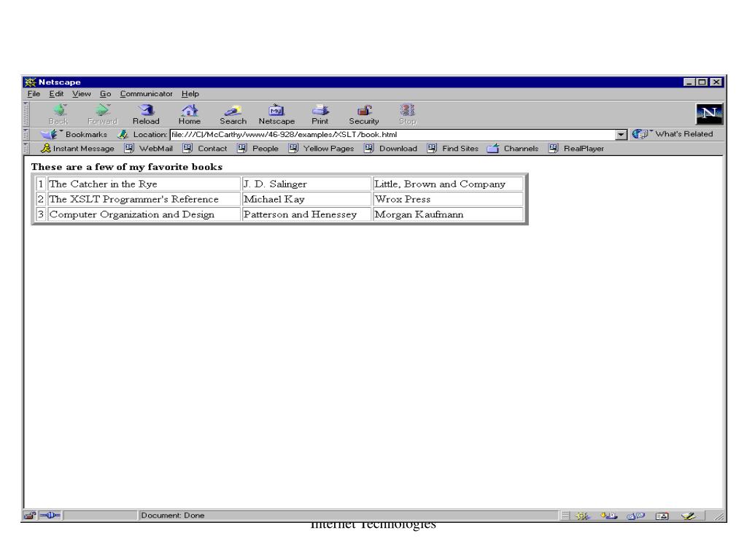Click the Stop loading icon
This screenshot has width=747, height=560.
coord(407,114)
